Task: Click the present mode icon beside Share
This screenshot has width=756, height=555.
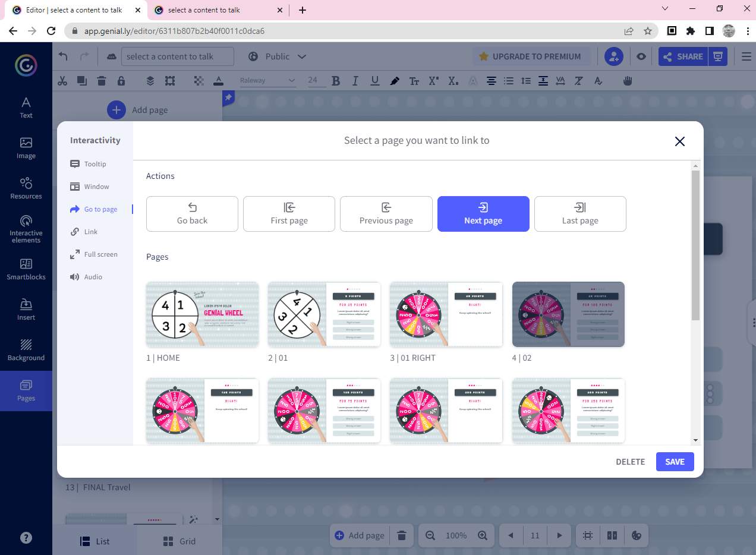Action: pos(718,56)
